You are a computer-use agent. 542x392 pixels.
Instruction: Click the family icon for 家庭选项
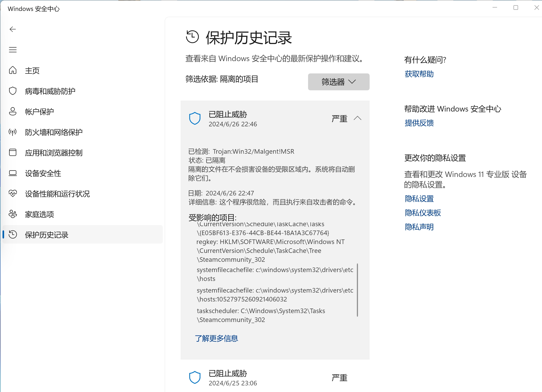tap(13, 214)
